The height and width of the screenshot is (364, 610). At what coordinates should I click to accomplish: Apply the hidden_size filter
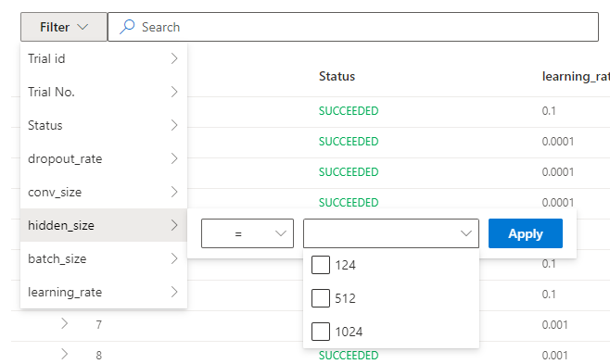click(x=526, y=233)
